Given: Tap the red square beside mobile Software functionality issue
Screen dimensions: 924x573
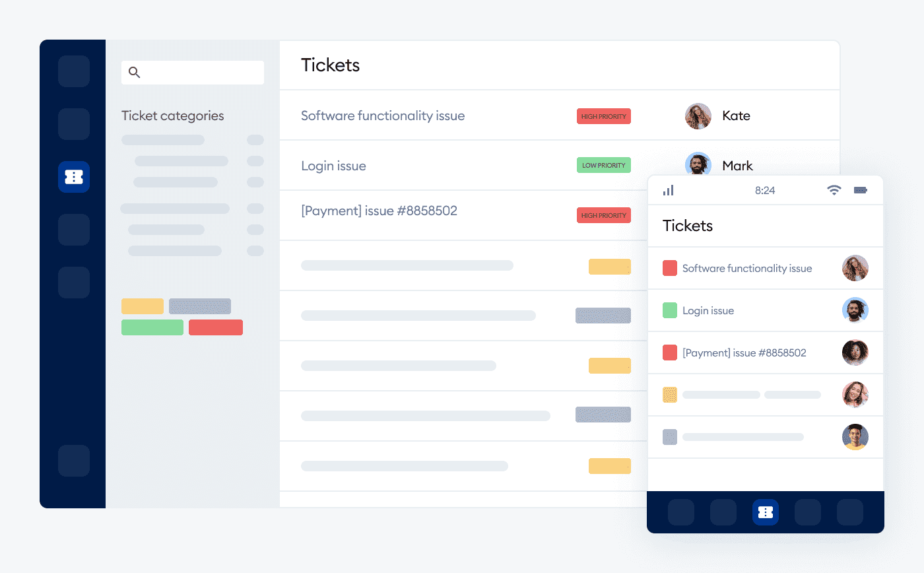Looking at the screenshot, I should [670, 268].
